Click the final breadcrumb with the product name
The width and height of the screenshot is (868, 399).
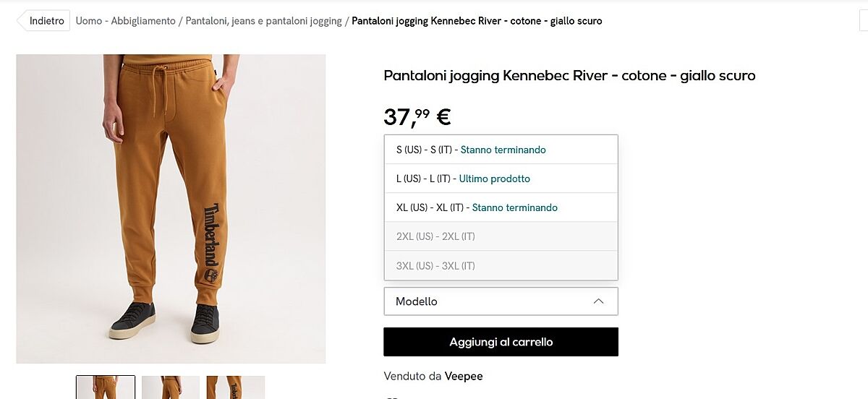[x=477, y=21]
